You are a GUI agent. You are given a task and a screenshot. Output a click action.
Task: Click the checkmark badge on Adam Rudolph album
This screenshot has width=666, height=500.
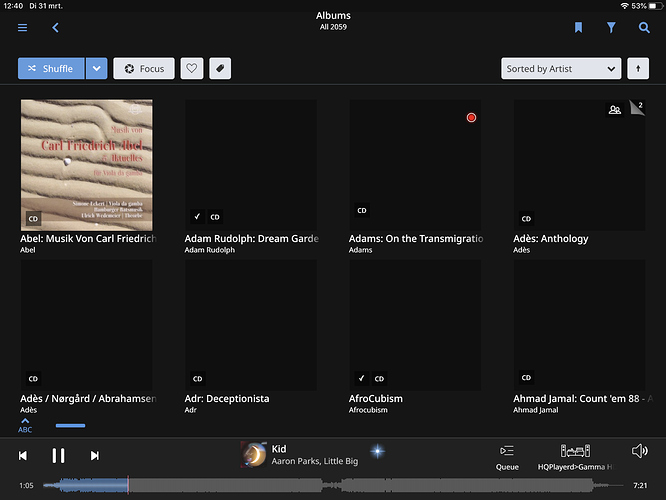(197, 217)
